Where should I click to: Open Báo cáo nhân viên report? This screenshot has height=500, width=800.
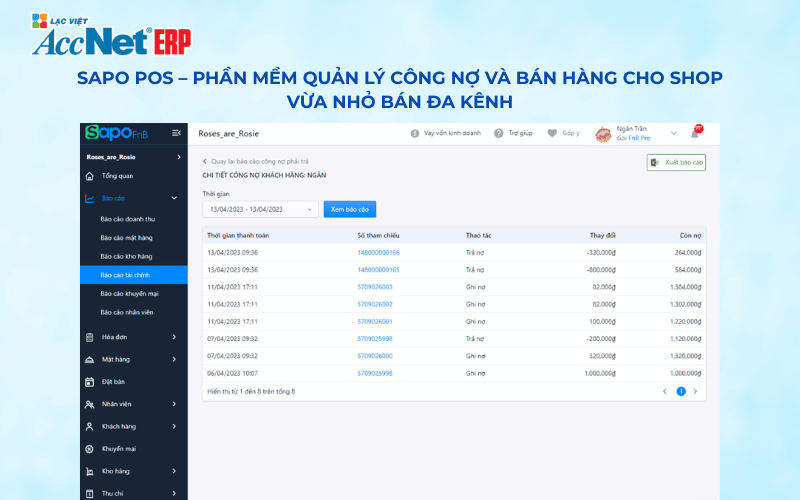coord(127,312)
